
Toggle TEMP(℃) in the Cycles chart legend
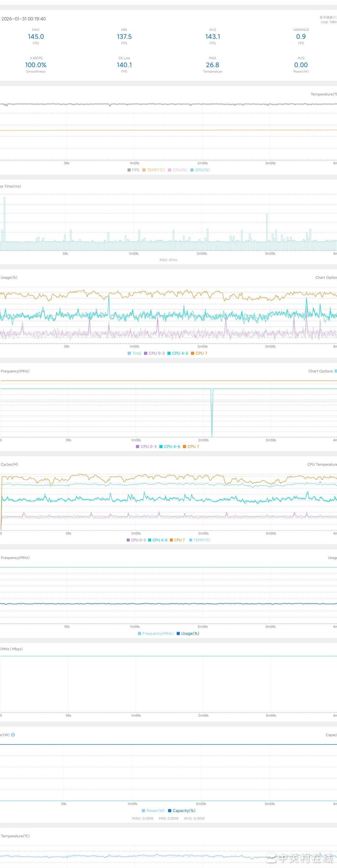[x=202, y=540]
